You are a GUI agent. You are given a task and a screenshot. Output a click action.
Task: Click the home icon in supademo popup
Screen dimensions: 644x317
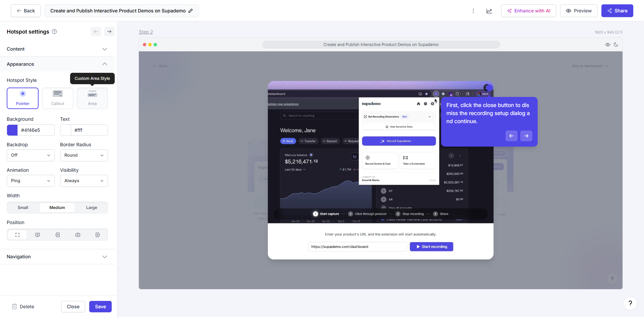coord(419,104)
